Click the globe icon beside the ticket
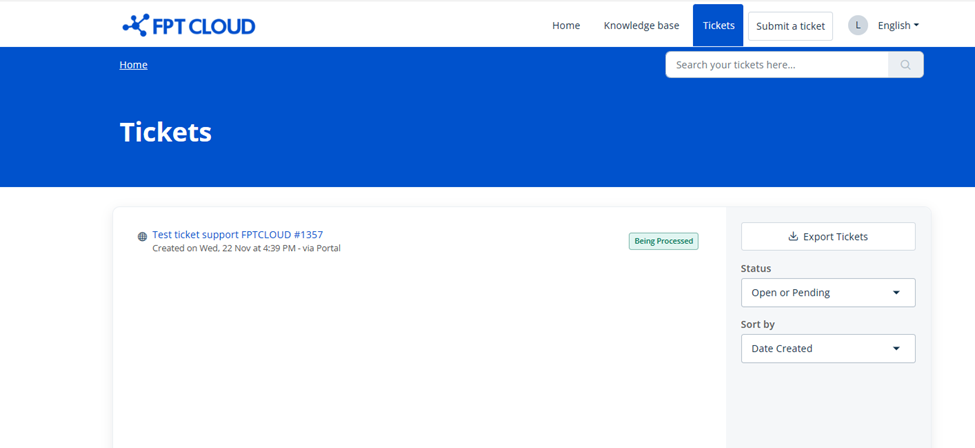This screenshot has width=975, height=448. coord(142,237)
